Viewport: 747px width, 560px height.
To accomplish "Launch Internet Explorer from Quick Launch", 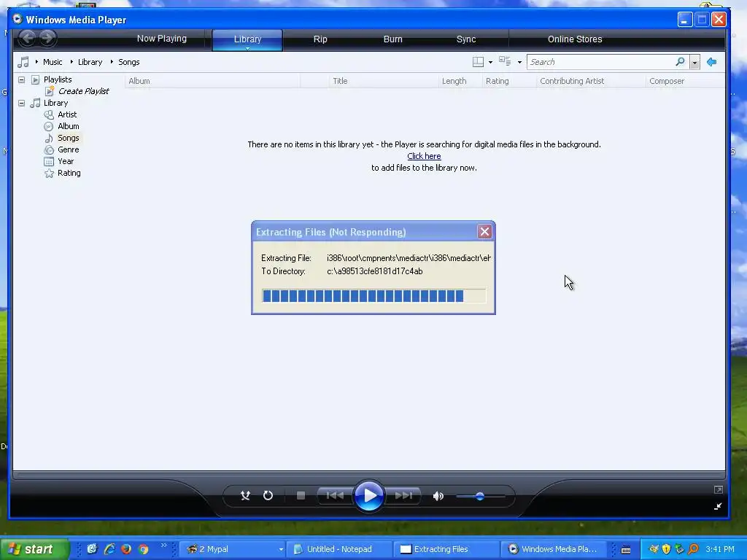I will (109, 549).
